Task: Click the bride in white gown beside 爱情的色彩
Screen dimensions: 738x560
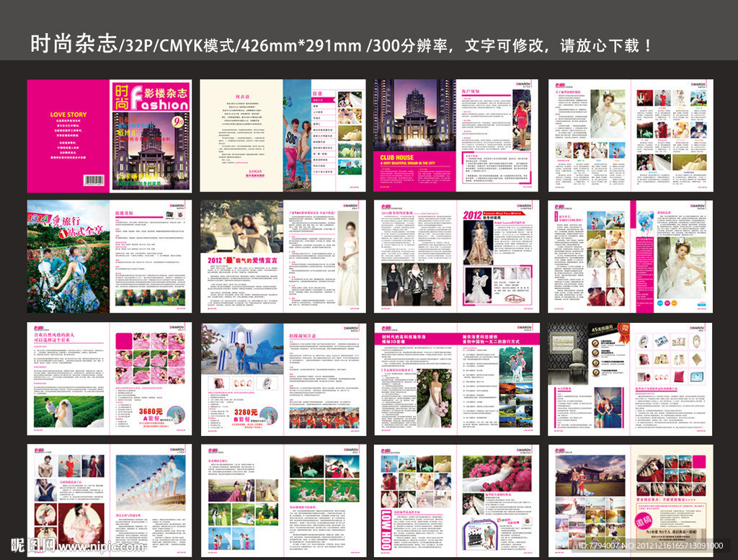Action: 682,267
